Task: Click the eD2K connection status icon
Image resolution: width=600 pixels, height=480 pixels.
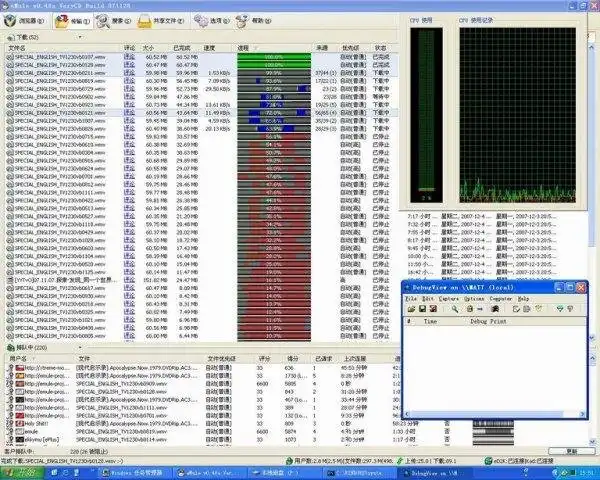Action: click(488, 461)
